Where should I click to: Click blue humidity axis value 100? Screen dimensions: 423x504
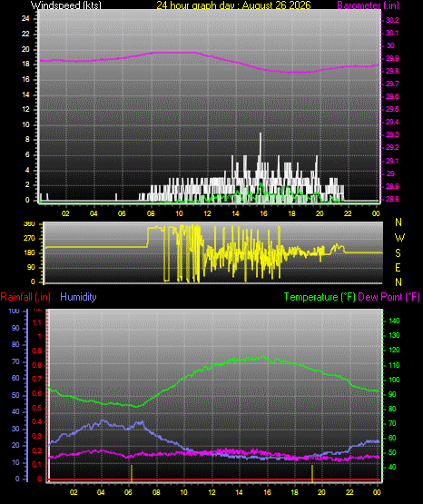click(x=15, y=311)
